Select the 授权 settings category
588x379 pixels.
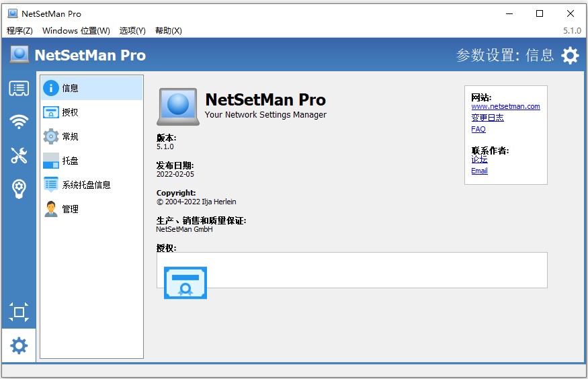coord(92,112)
